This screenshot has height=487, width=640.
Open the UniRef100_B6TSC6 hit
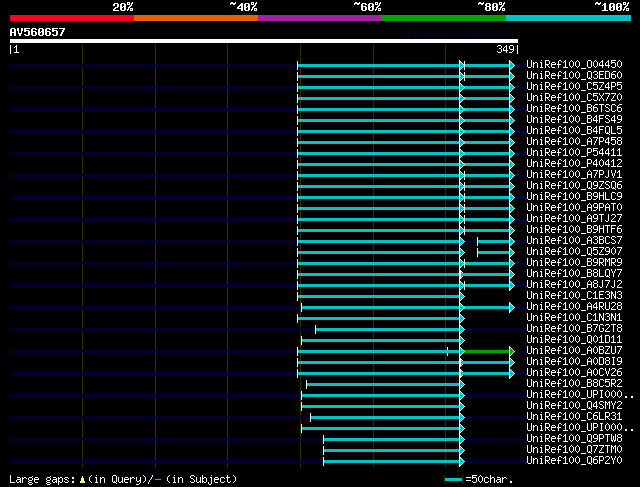click(574, 109)
